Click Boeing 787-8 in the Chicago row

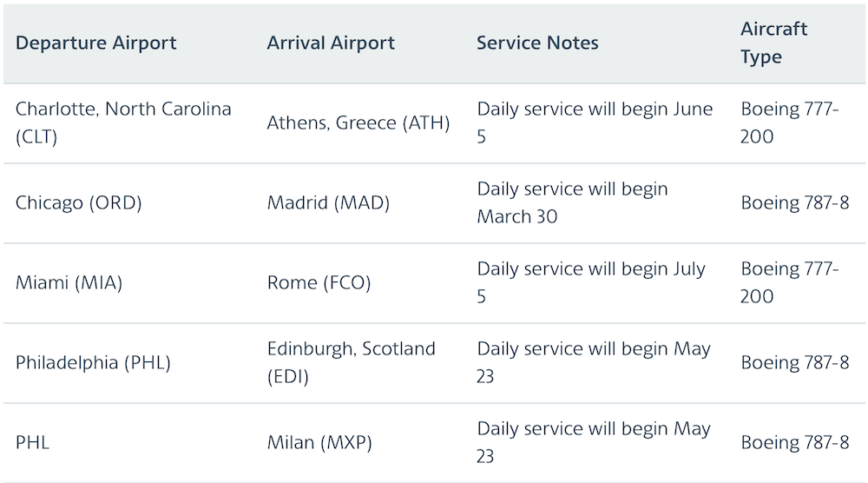pyautogui.click(x=795, y=202)
